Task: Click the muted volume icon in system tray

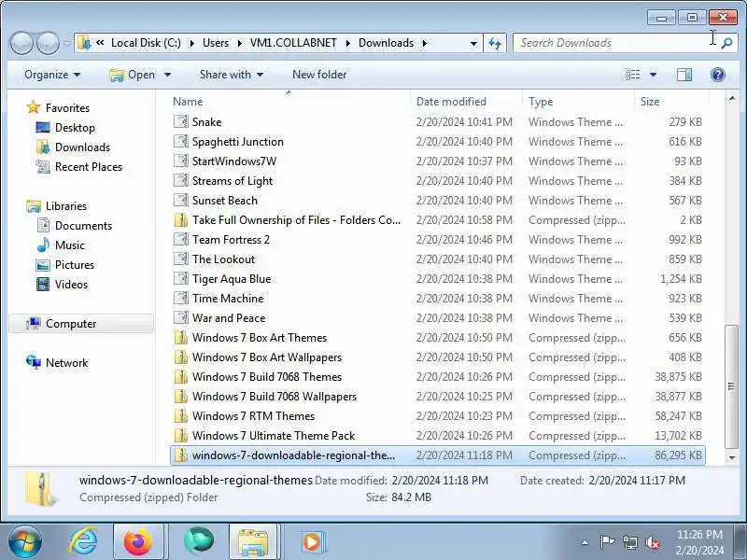Action: pos(652,542)
